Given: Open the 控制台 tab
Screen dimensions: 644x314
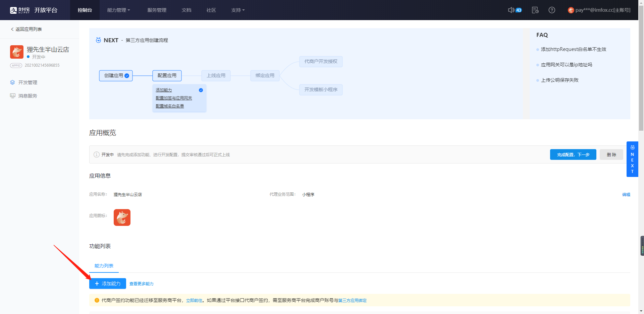Looking at the screenshot, I should click(85, 10).
